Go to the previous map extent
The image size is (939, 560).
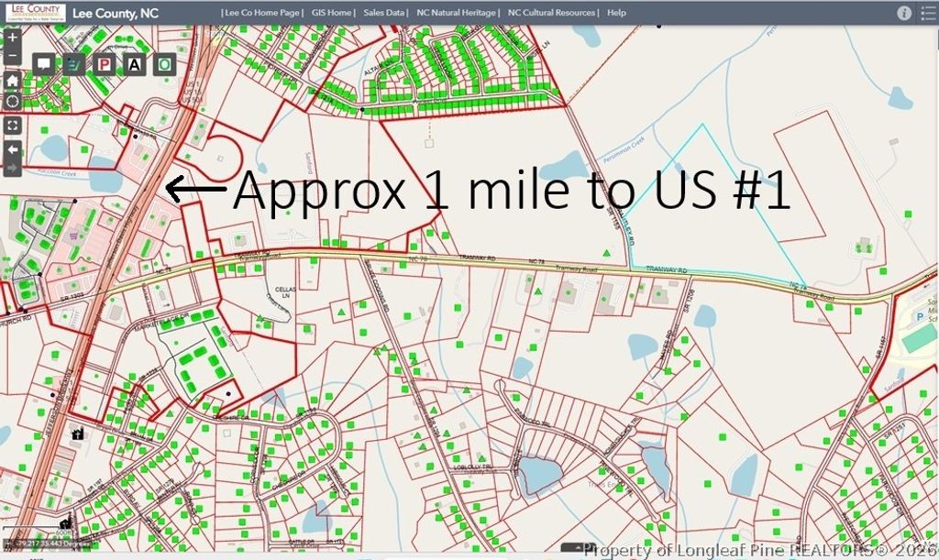[13, 148]
